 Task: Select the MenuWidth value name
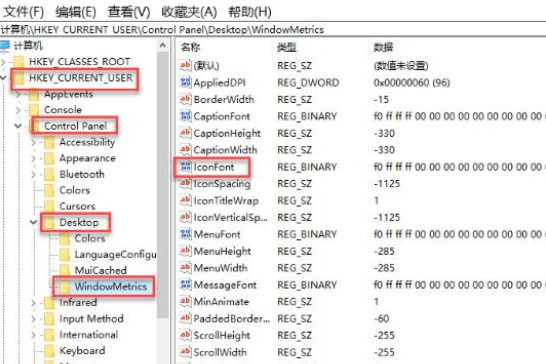(220, 268)
